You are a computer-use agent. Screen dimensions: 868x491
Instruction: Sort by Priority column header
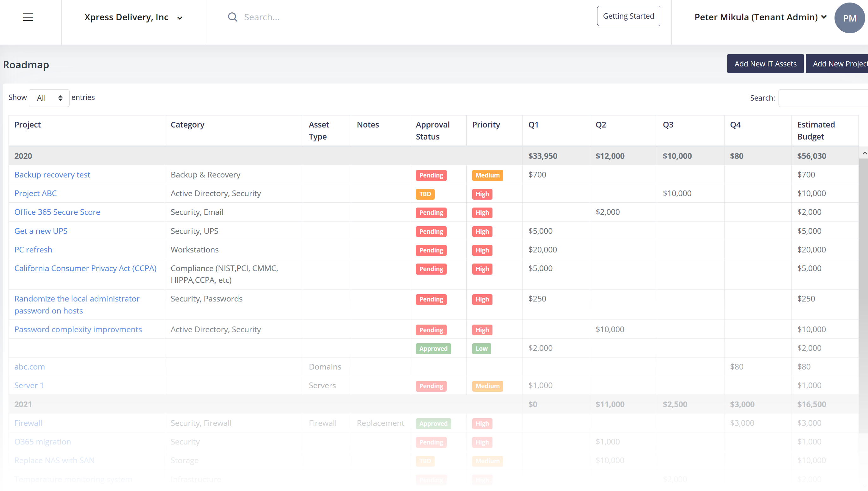pos(494,131)
